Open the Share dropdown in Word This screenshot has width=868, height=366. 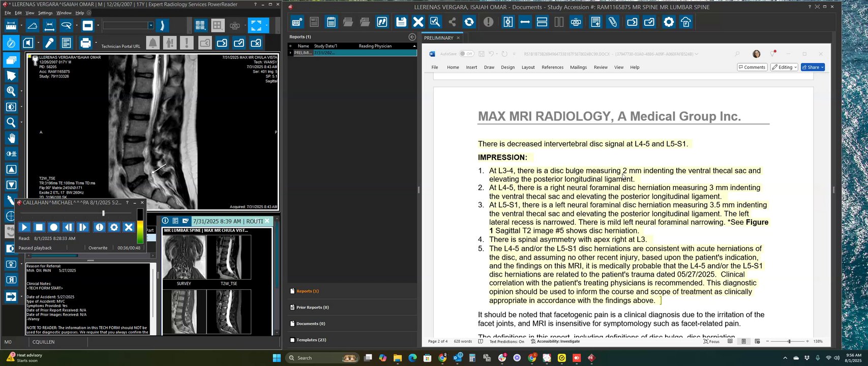813,67
